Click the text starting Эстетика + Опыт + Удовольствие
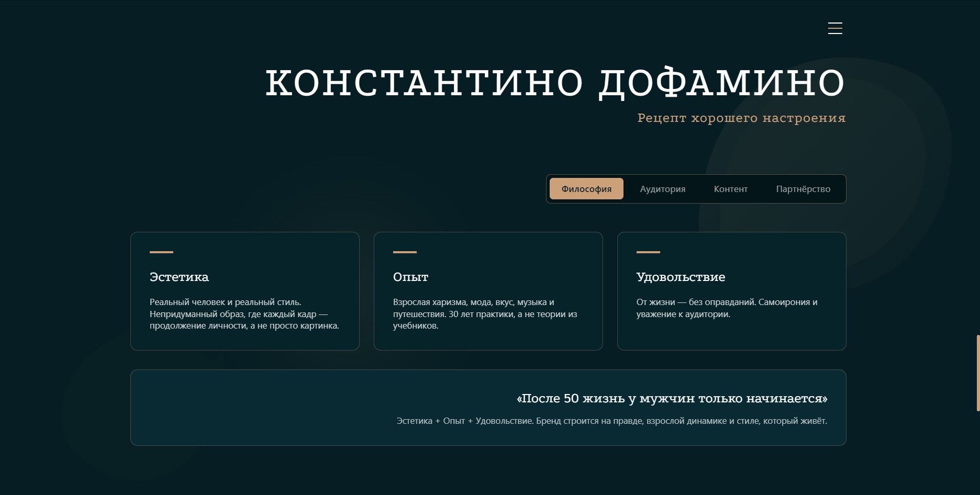This screenshot has width=980, height=495. 612,421
